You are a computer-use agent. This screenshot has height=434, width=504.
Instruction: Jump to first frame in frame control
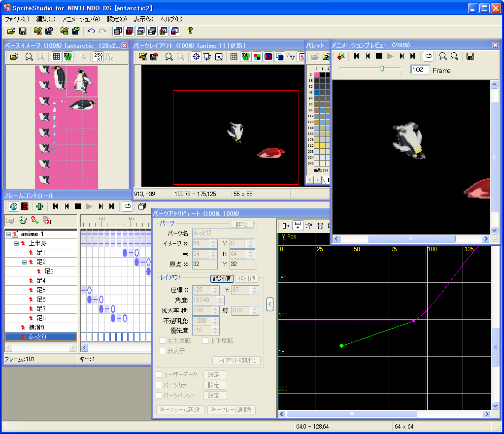pyautogui.click(x=56, y=206)
